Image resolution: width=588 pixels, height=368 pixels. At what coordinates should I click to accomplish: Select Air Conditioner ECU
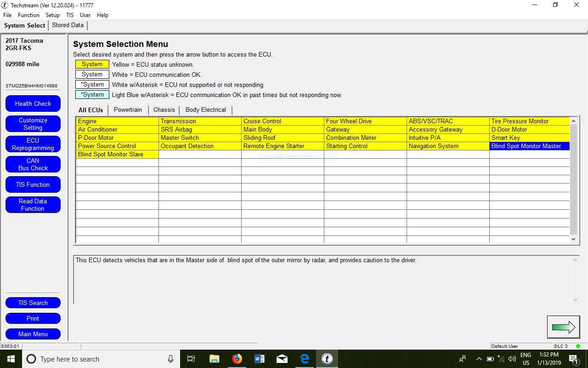click(117, 130)
